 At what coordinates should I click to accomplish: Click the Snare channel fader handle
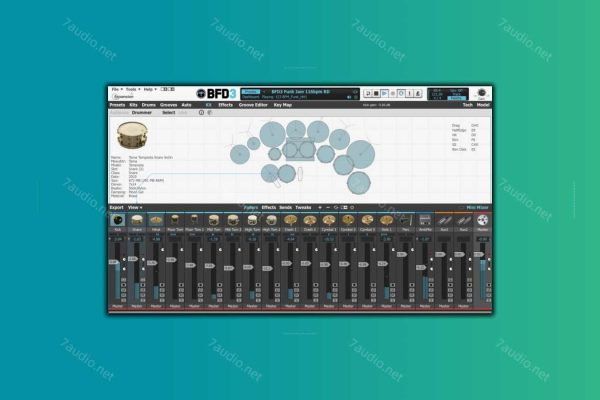[133, 259]
